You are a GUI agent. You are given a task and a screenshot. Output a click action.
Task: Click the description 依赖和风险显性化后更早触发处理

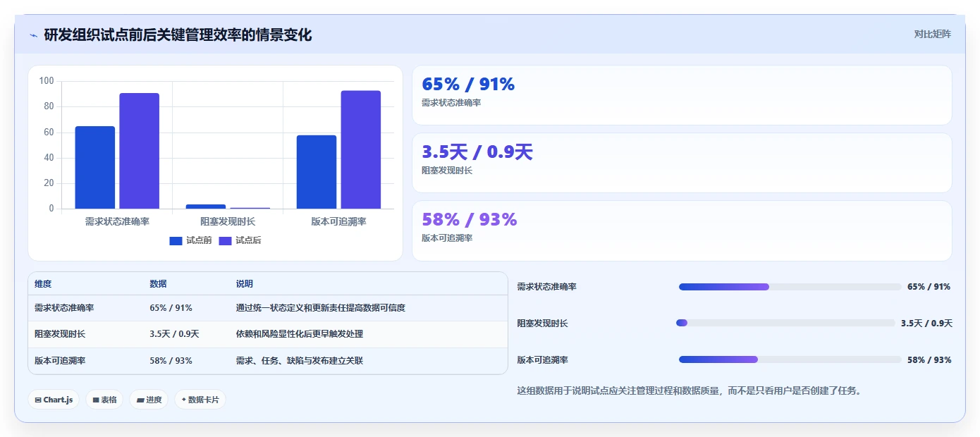pyautogui.click(x=299, y=334)
